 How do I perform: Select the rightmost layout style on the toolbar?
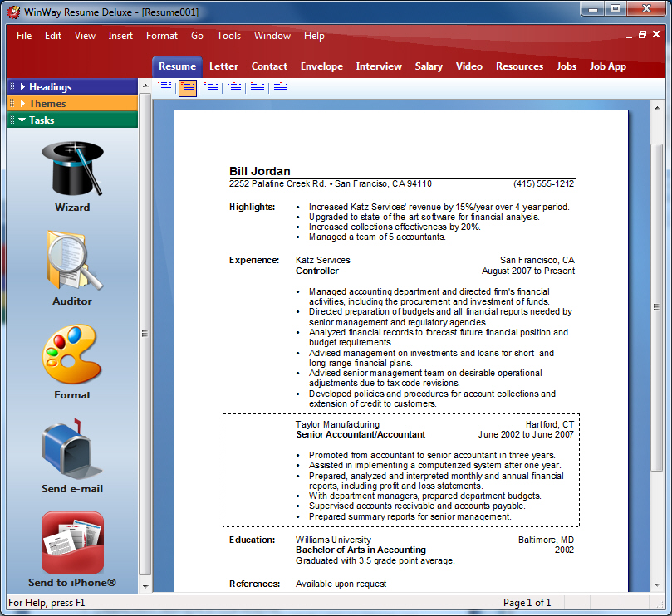[280, 86]
